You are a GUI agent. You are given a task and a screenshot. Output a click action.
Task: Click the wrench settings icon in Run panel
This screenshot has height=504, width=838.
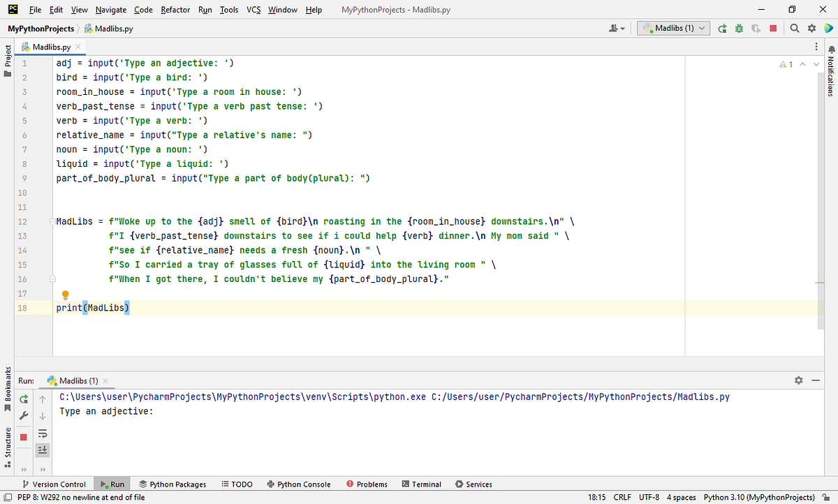pyautogui.click(x=24, y=416)
